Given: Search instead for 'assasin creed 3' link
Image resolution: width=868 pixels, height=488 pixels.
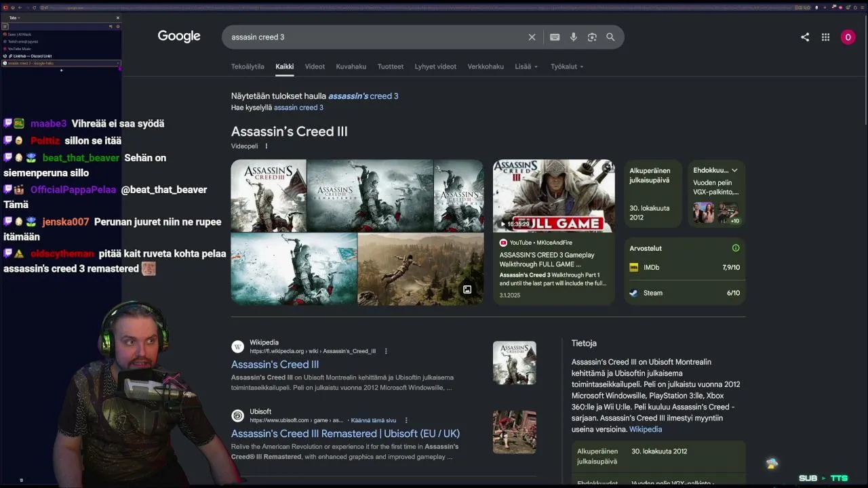Looking at the screenshot, I should coord(298,108).
